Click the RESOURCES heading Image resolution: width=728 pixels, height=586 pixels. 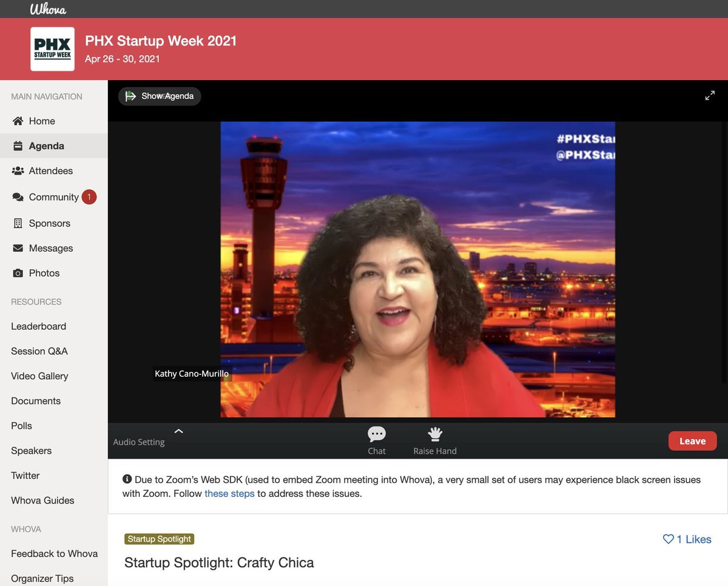(x=36, y=301)
